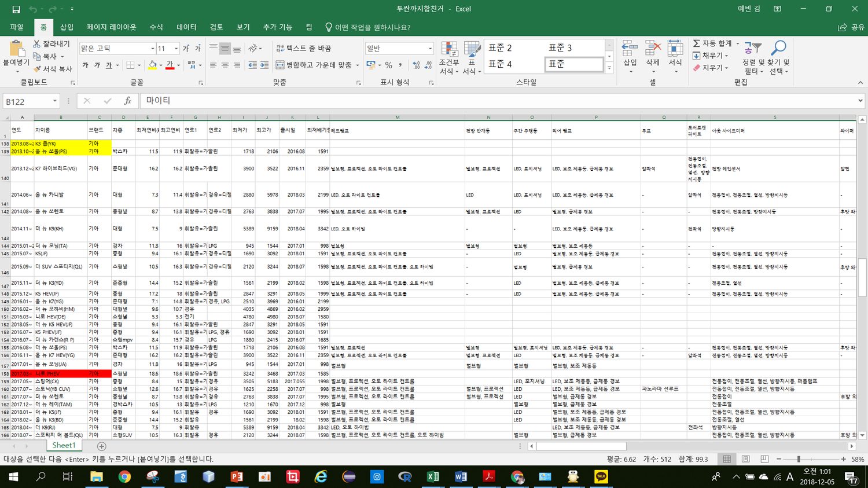Viewport: 868px width, 488px height.
Task: Open the Insert (삽입) ribbon tab
Action: click(x=67, y=27)
